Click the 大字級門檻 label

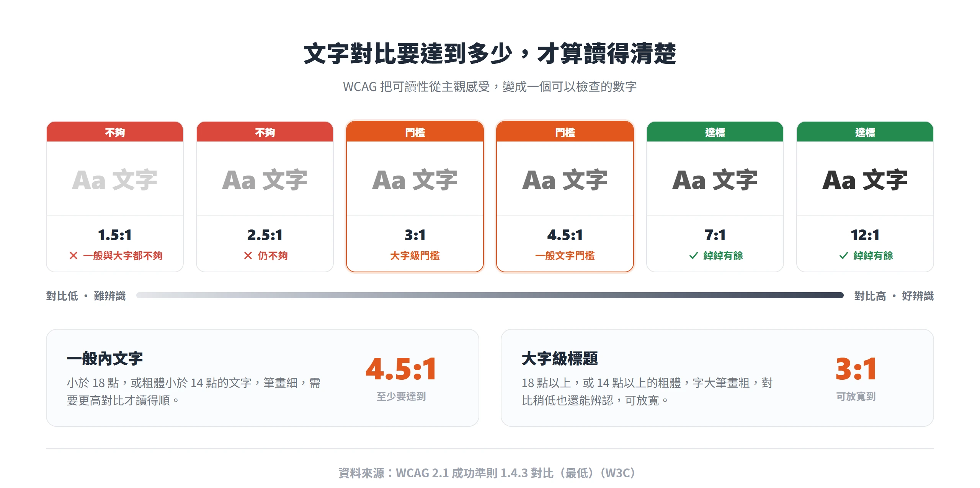415,255
